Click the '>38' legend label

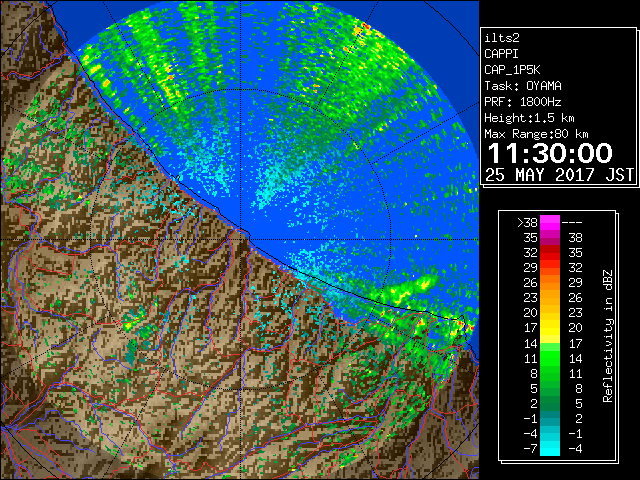coord(527,223)
